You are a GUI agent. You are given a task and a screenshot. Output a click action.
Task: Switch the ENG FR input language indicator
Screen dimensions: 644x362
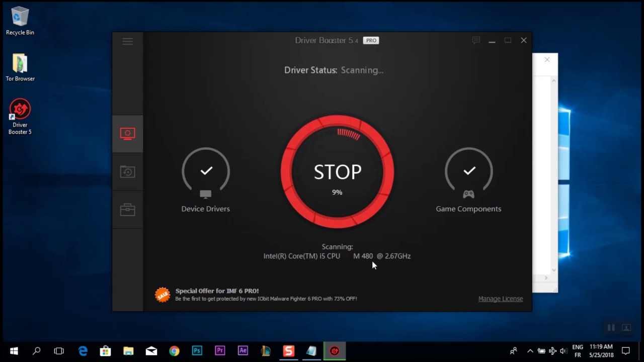coord(578,351)
